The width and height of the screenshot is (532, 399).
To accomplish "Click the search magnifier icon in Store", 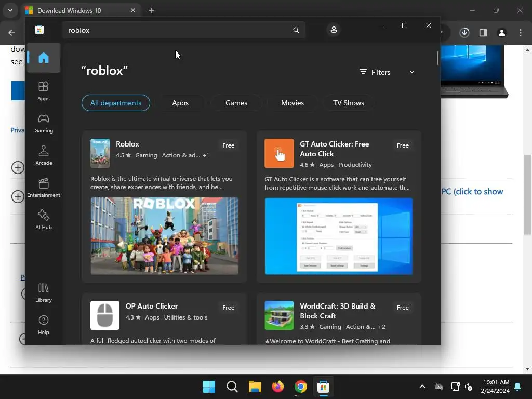I will point(296,30).
